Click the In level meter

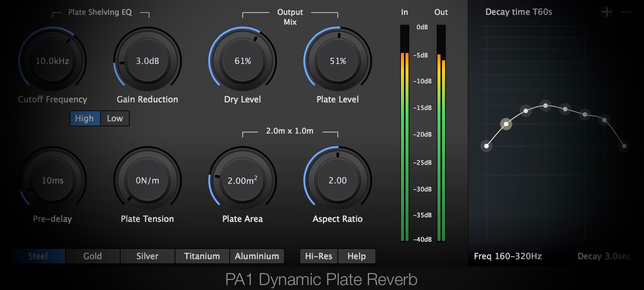click(x=405, y=133)
